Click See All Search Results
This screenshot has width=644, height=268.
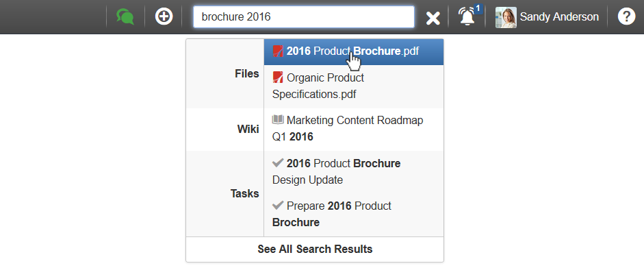coord(315,249)
